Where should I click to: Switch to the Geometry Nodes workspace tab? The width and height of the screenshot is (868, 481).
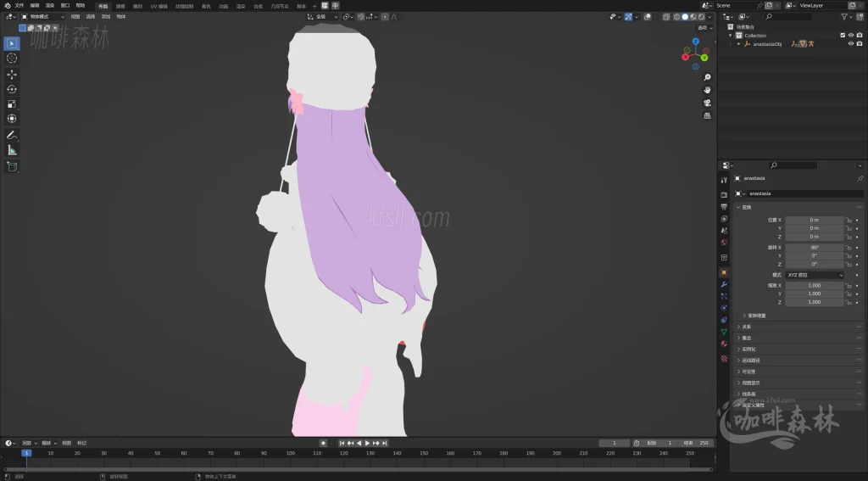(x=280, y=6)
